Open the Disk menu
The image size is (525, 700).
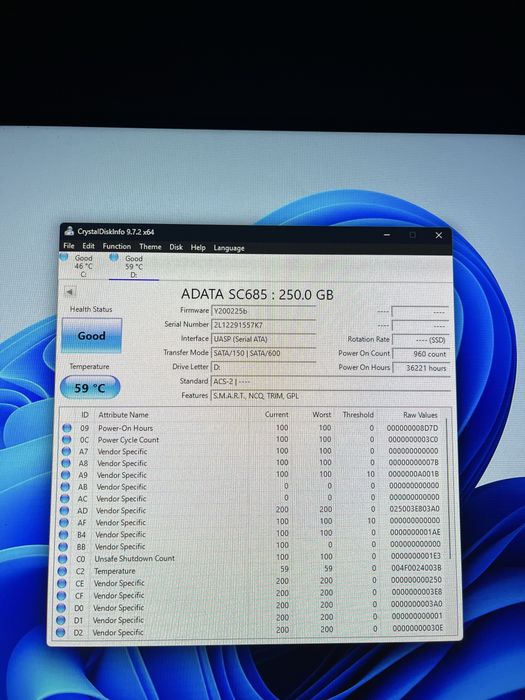(x=176, y=247)
